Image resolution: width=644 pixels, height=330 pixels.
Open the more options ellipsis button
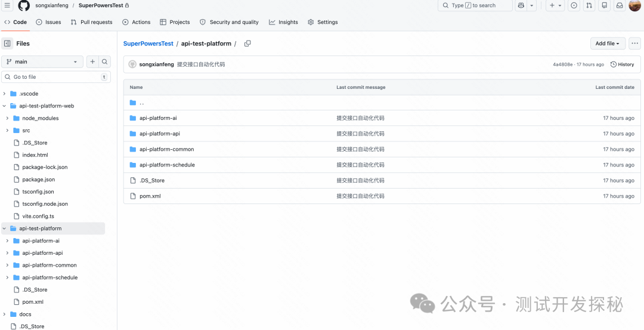(635, 44)
